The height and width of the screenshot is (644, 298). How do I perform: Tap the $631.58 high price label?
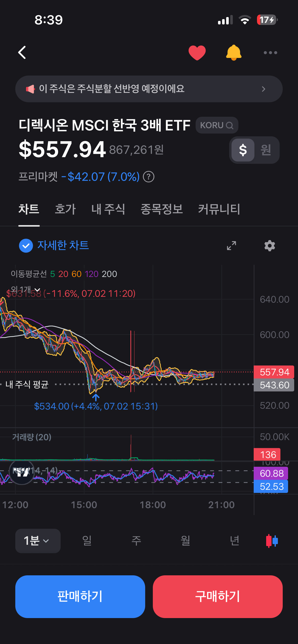click(71, 294)
